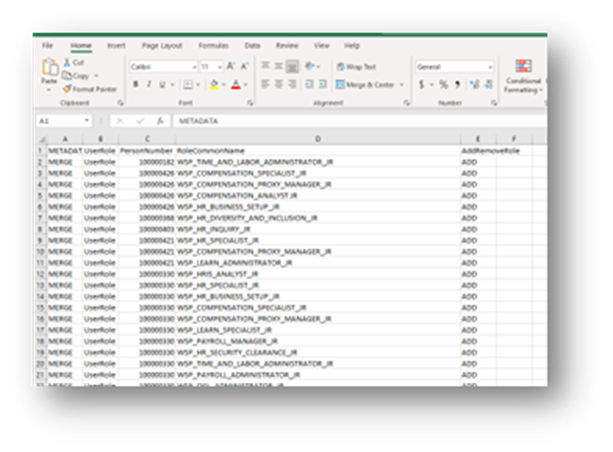Viewport: 613px width, 452px height.
Task: Open the Paste options dropdown arrow
Action: (49, 90)
